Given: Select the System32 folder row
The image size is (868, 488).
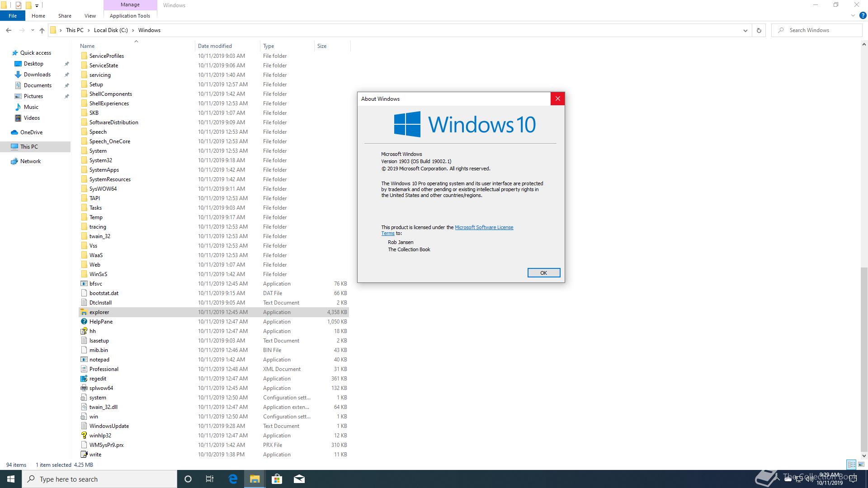Looking at the screenshot, I should pos(213,160).
